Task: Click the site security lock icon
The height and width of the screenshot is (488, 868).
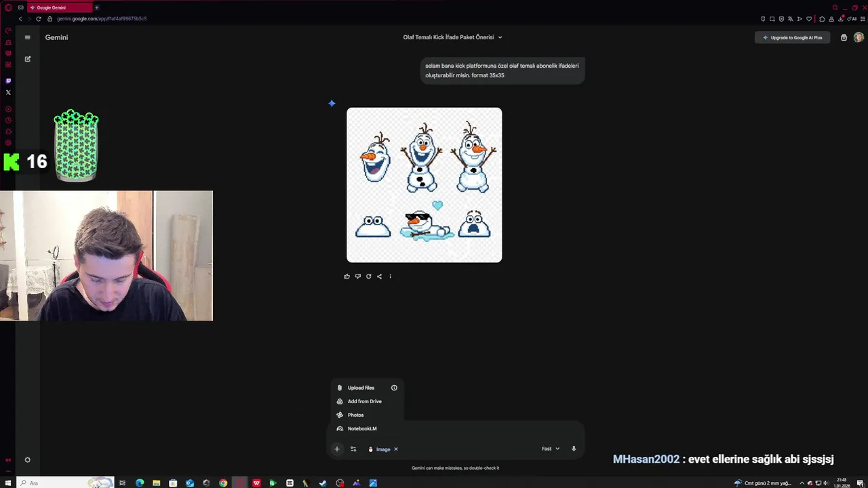Action: (50, 19)
